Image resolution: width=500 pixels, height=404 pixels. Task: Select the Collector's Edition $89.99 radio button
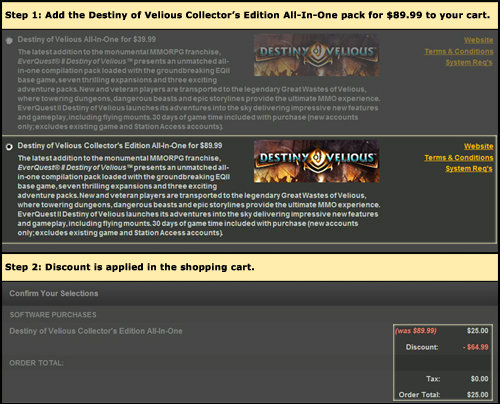coord(9,147)
